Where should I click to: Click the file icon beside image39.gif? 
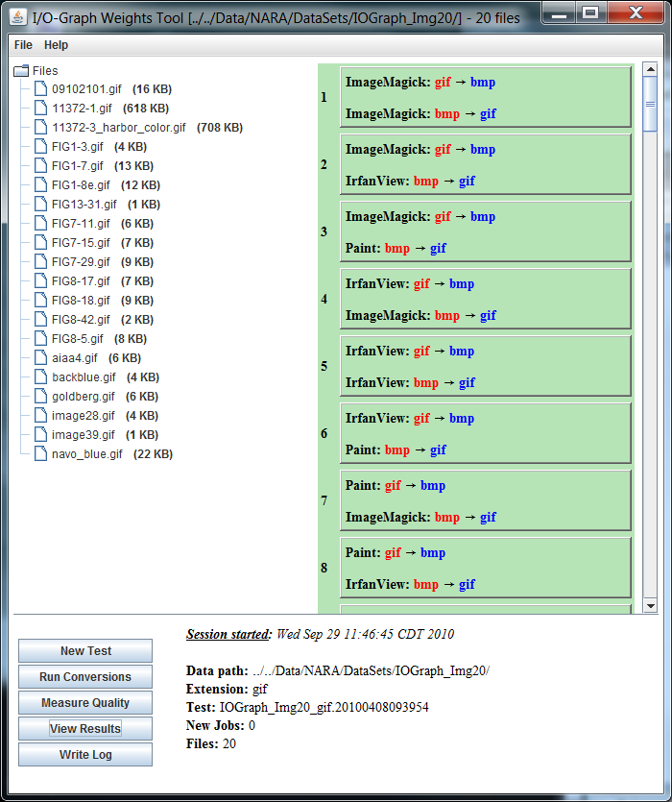41,435
